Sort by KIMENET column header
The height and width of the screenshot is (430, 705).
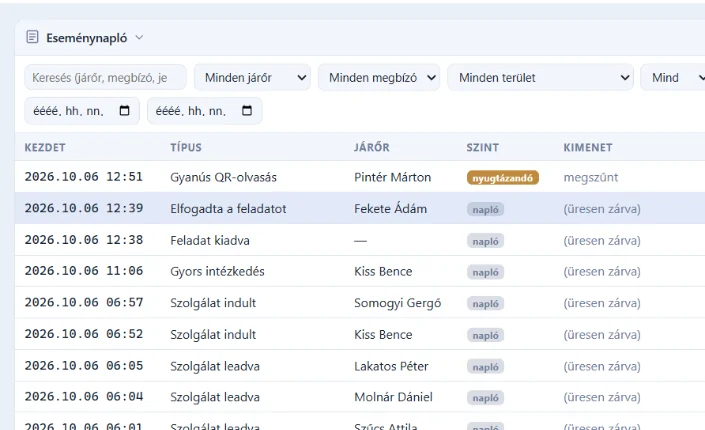click(x=588, y=148)
